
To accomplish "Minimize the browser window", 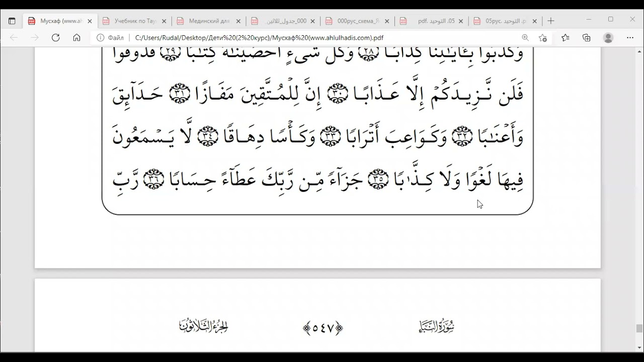I will coord(589,19).
